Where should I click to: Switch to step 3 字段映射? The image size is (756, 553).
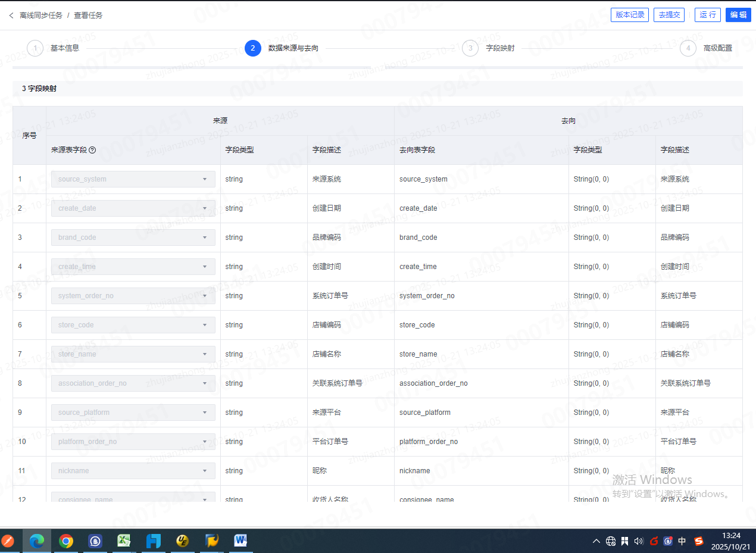pyautogui.click(x=470, y=48)
